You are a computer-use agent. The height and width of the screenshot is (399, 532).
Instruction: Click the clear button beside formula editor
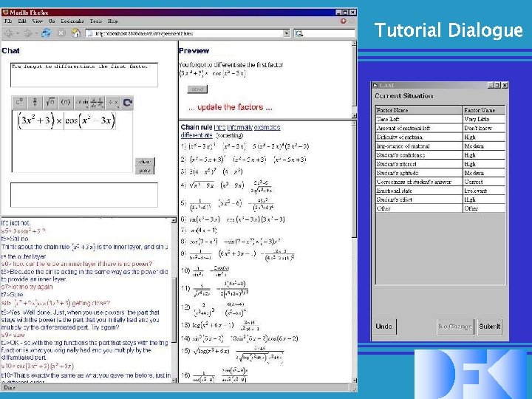click(x=145, y=162)
